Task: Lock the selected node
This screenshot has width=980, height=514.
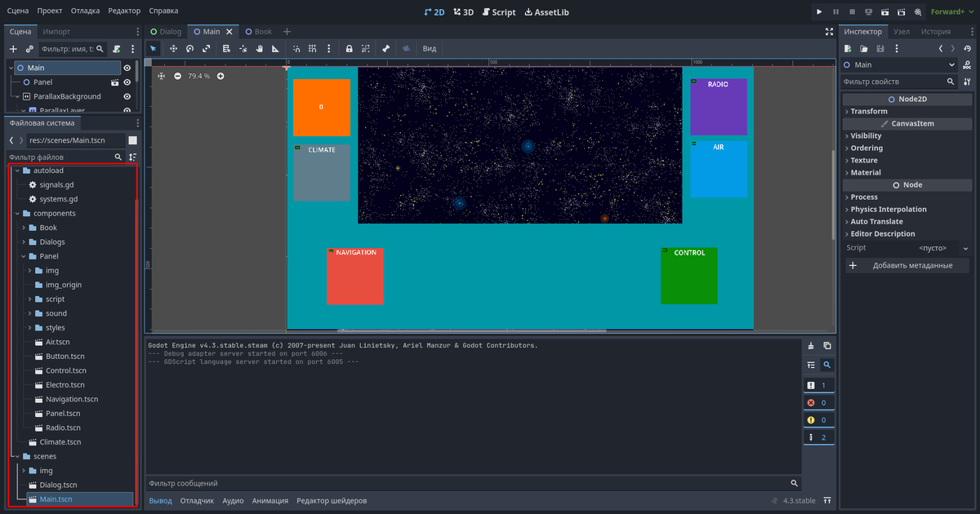Action: coord(349,49)
